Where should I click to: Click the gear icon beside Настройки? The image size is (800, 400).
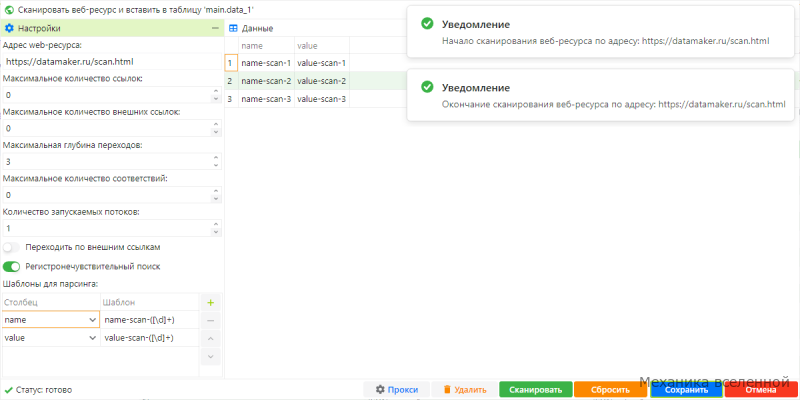9,29
